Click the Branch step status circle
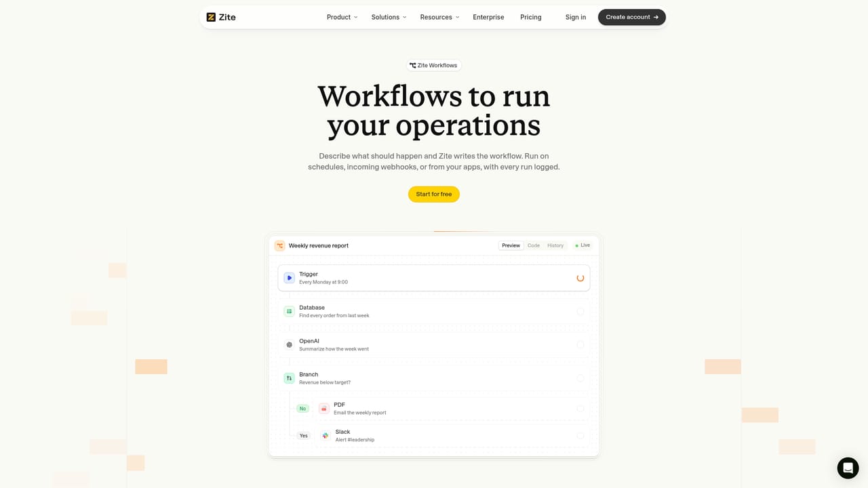 tap(580, 378)
